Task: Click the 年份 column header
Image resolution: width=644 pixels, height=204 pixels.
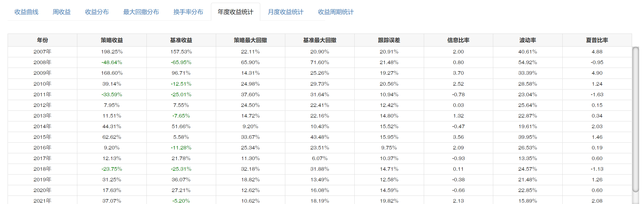Action: click(x=42, y=40)
